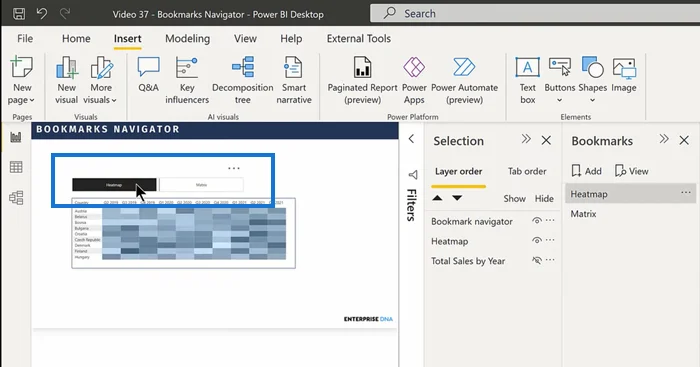Switch to Report view in sidebar
Screen dimensions: 700x367
[x=16, y=137]
